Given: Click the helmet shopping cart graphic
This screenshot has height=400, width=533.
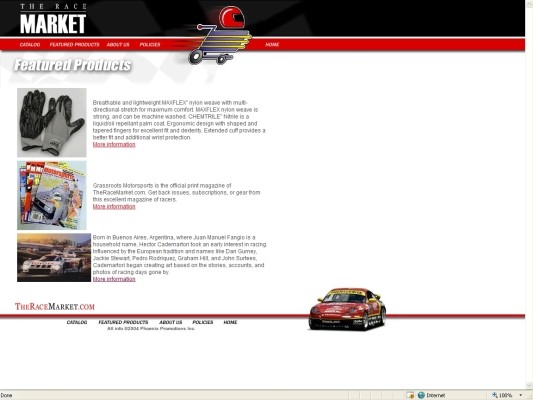Looking at the screenshot, I should click(220, 35).
